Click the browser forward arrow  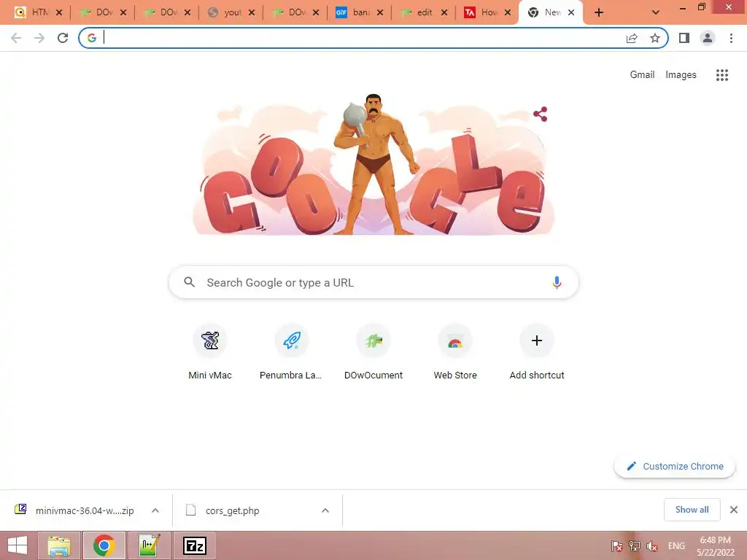pos(39,38)
